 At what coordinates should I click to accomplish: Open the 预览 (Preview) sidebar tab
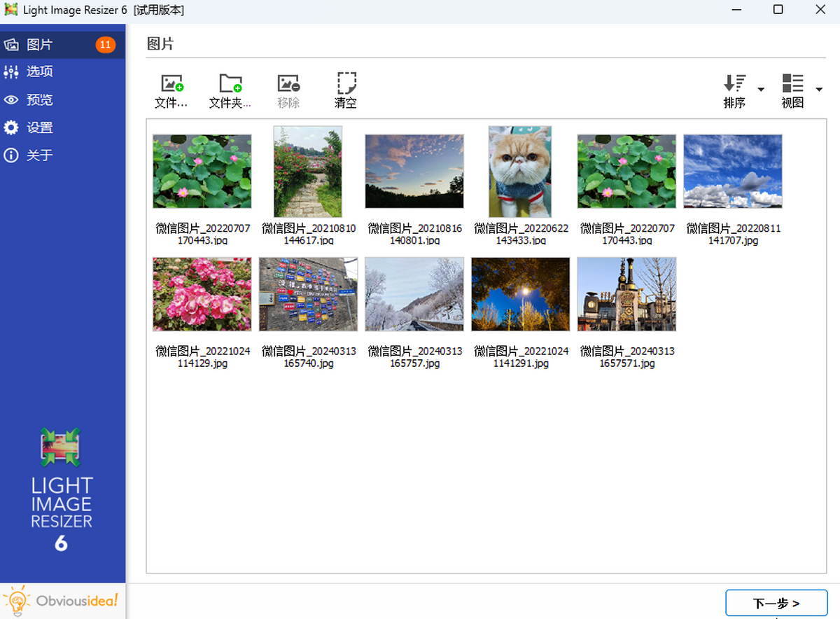[x=40, y=99]
